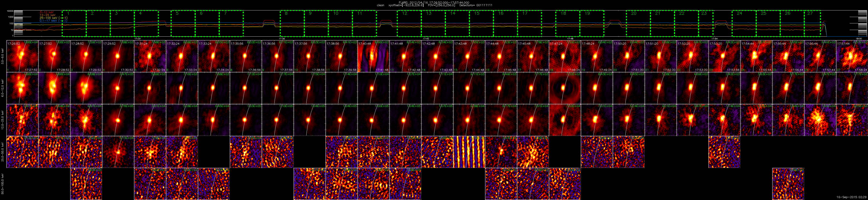Select time interval box 18 in lightcurve
868x200 pixels.
(568, 23)
